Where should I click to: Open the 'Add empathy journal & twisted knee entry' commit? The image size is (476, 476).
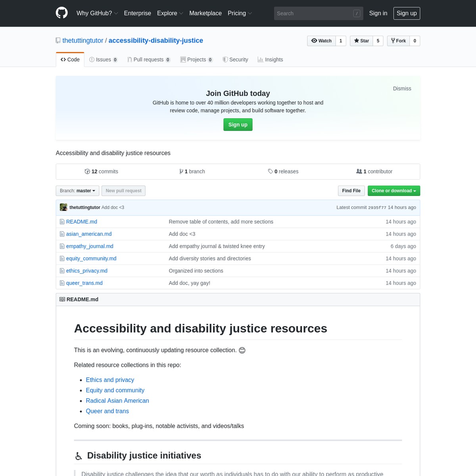(217, 246)
